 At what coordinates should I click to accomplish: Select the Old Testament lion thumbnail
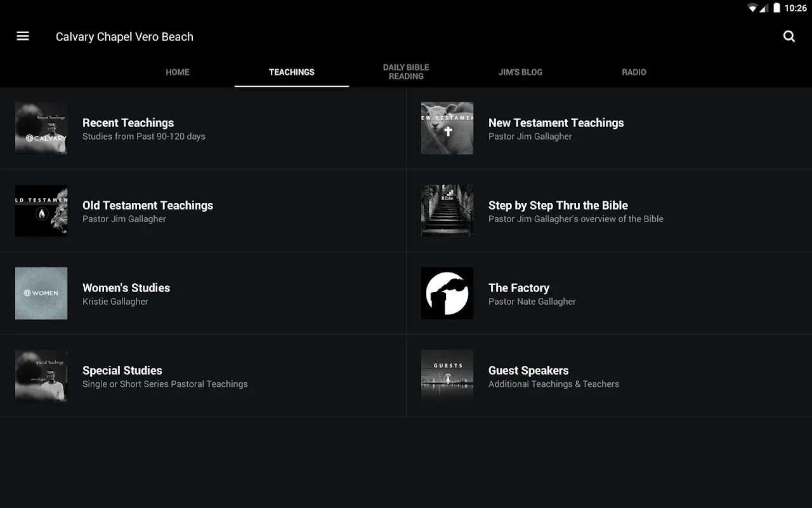(x=41, y=211)
